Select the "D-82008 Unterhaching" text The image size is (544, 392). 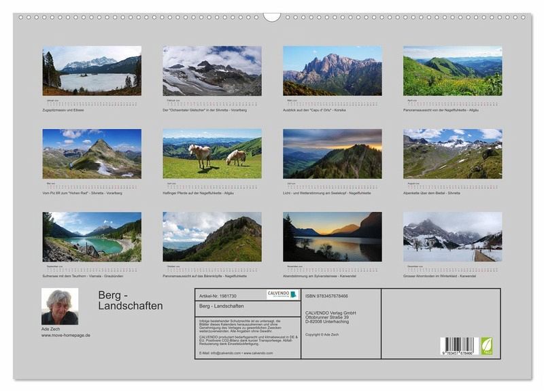tap(327, 321)
